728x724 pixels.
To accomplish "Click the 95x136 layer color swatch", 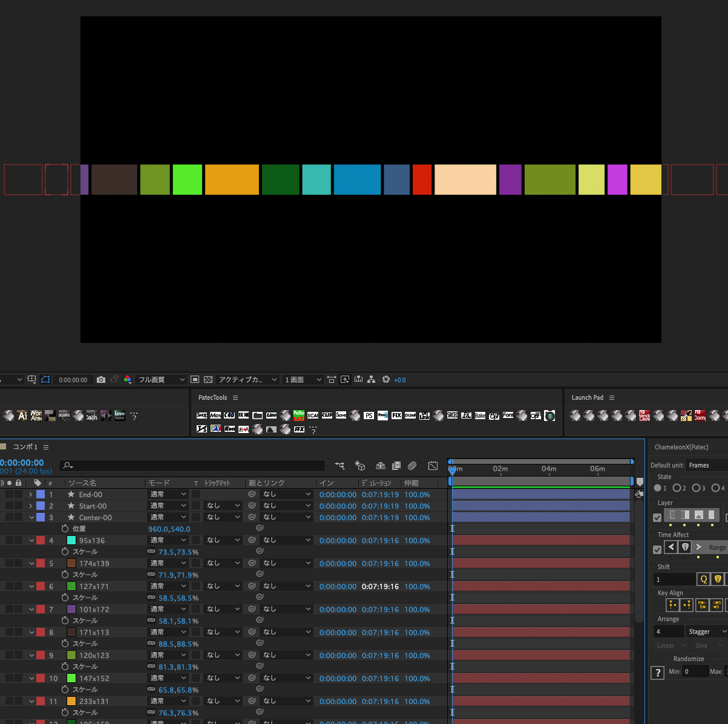I will (x=71, y=541).
